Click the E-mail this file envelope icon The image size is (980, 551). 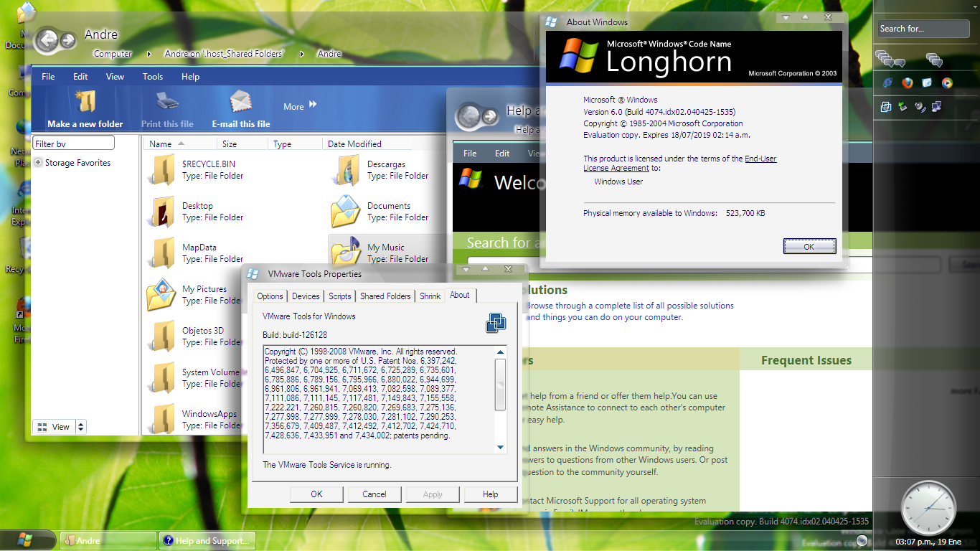pyautogui.click(x=240, y=102)
